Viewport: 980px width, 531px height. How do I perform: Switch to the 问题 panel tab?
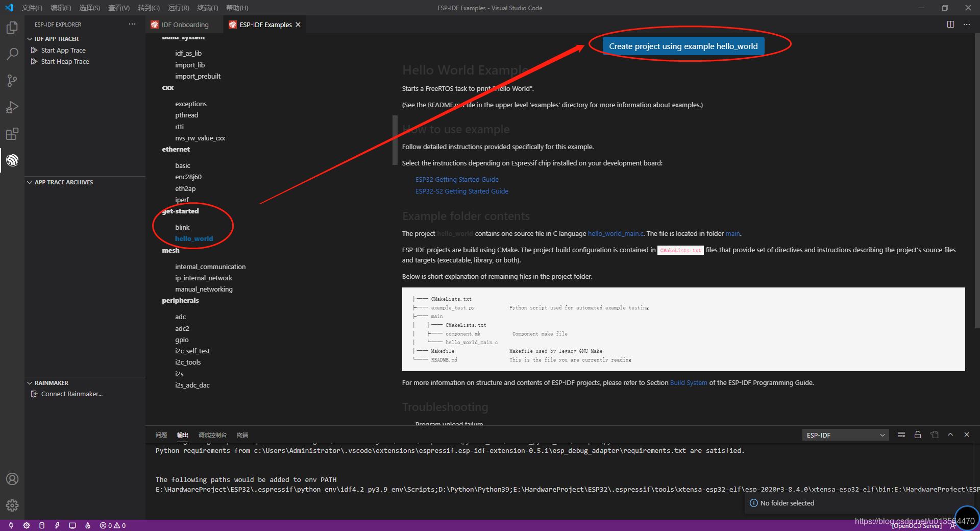pos(161,435)
